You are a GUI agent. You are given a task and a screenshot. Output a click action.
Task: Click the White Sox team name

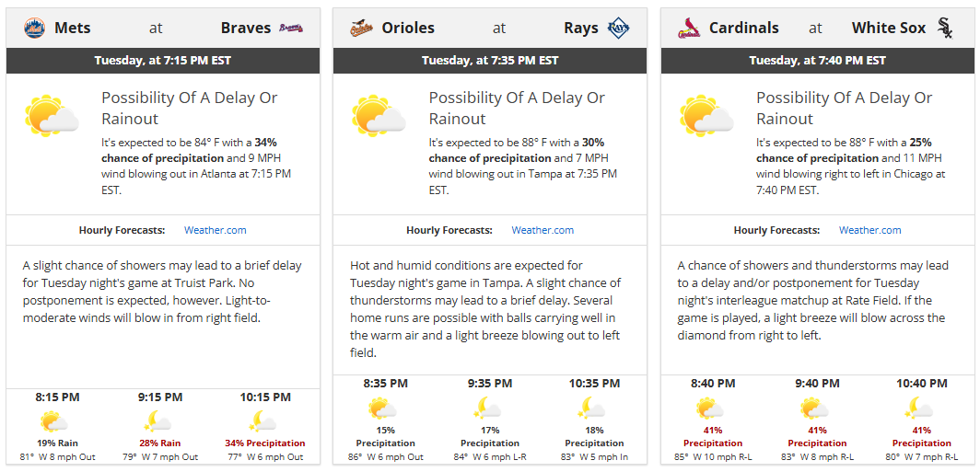coord(891,29)
